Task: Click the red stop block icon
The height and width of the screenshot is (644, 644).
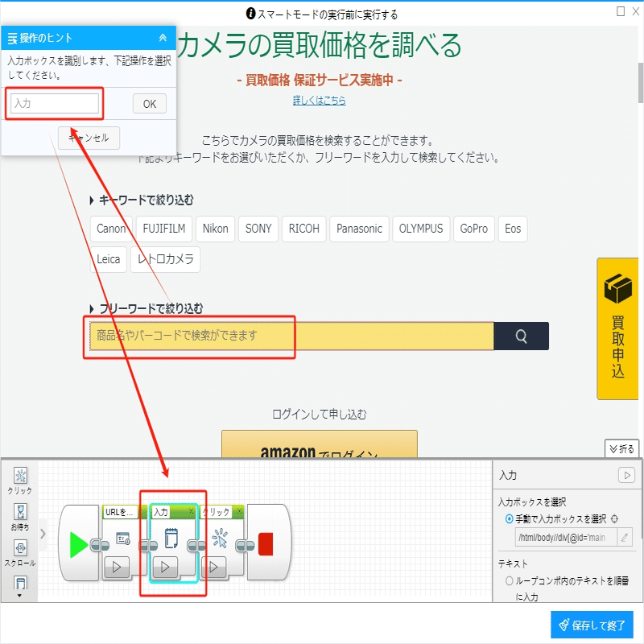Action: [266, 544]
